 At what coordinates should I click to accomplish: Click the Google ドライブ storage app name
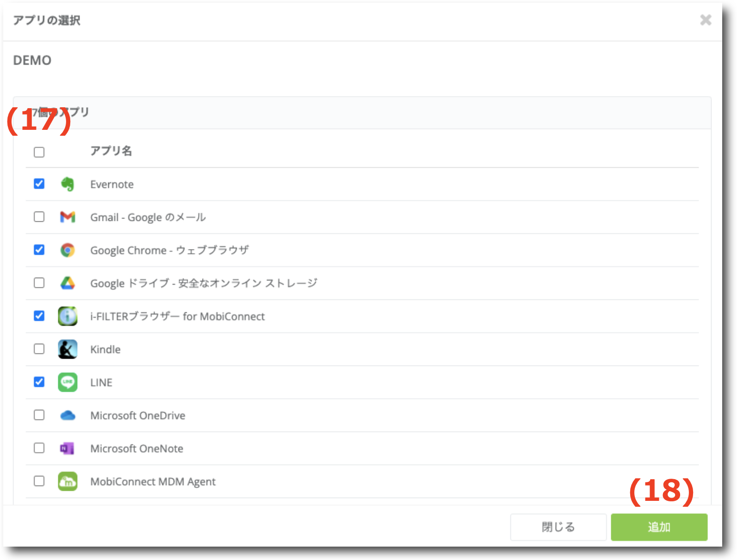pyautogui.click(x=204, y=283)
